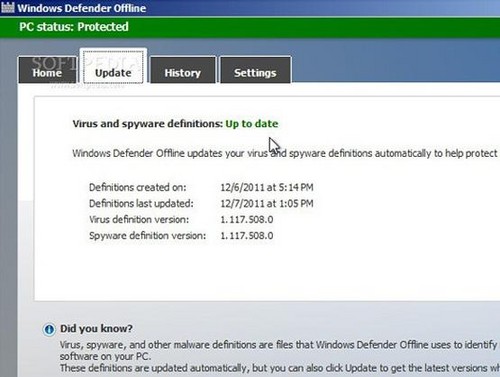Click the 'Spyware definition version:' label

pyautogui.click(x=147, y=236)
